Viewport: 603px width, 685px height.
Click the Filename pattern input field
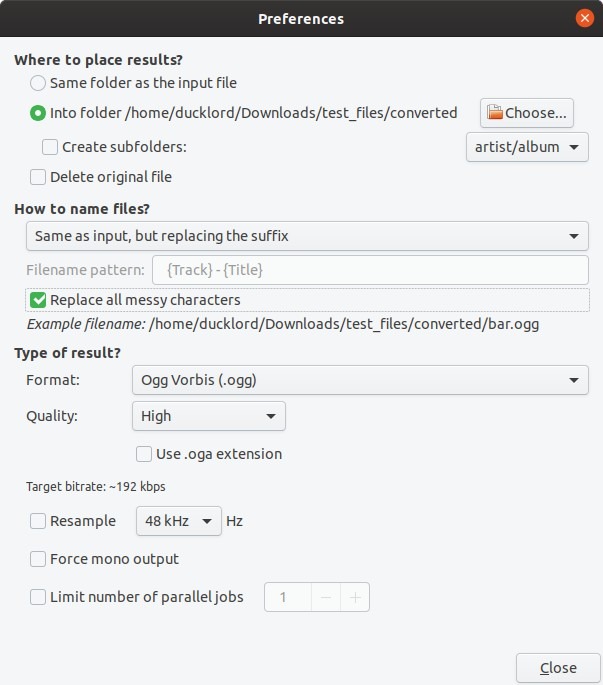370,270
